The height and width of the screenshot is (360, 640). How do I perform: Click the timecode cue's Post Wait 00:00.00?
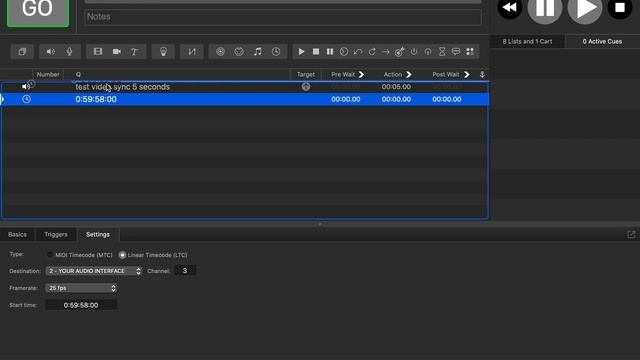pyautogui.click(x=447, y=99)
